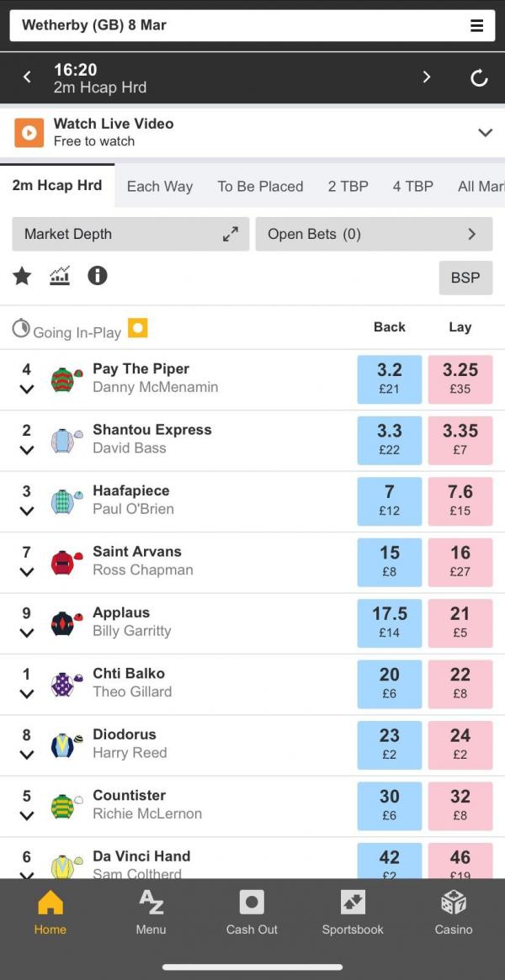Expand the Watch Live Video panel chevron

485,133
